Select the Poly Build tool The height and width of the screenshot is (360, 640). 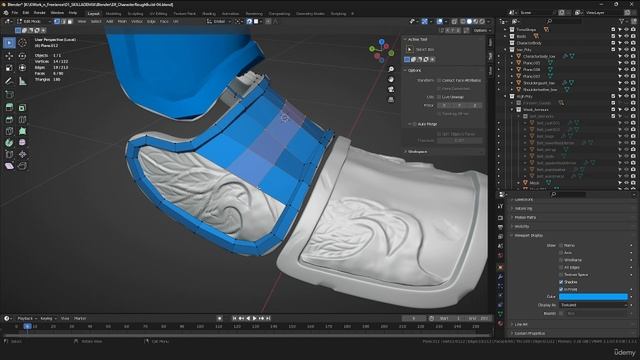click(x=22, y=131)
